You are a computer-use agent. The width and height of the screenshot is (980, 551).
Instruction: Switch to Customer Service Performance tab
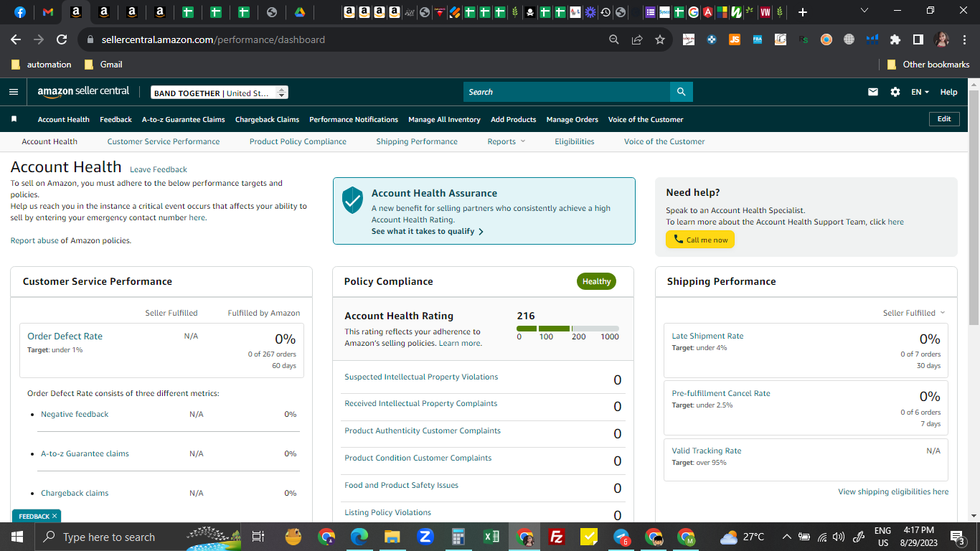164,141
